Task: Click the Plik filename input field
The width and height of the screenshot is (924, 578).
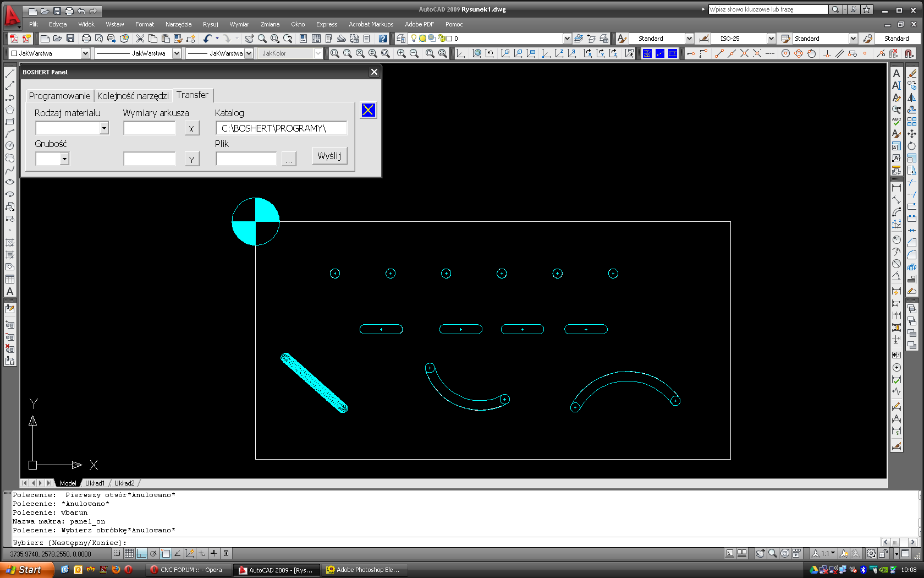Action: click(x=246, y=159)
